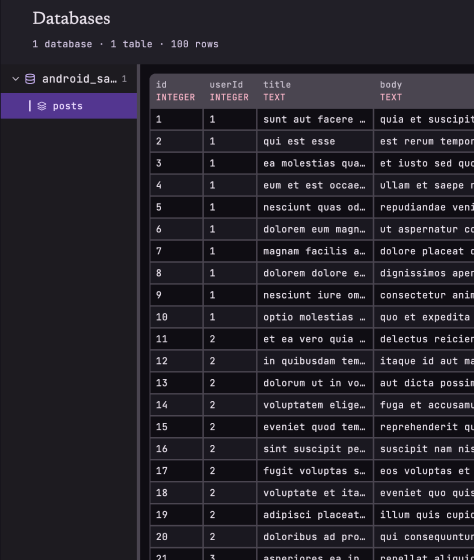
Task: Select body cell starting 'eveniet quo quis'
Action: point(424,493)
